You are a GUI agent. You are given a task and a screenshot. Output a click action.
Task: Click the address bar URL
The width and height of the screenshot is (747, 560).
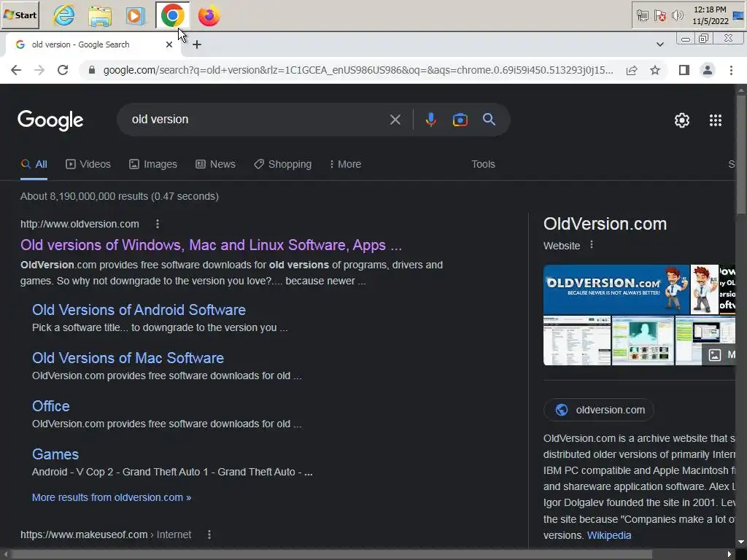[x=357, y=70]
